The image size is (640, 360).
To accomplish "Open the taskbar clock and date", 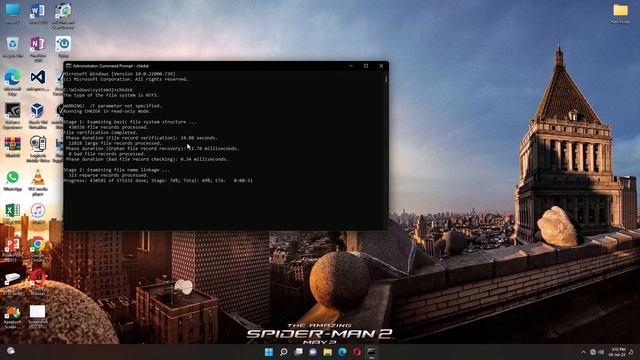I will 618,352.
